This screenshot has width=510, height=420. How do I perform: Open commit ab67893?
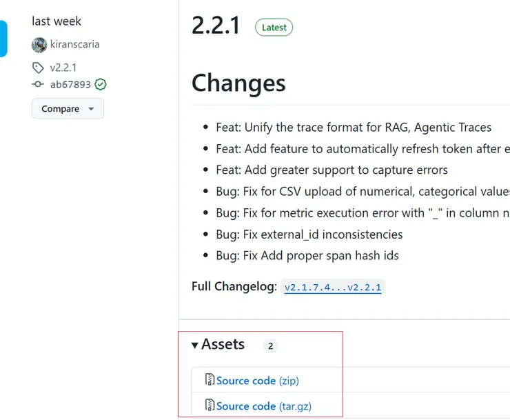click(x=70, y=84)
